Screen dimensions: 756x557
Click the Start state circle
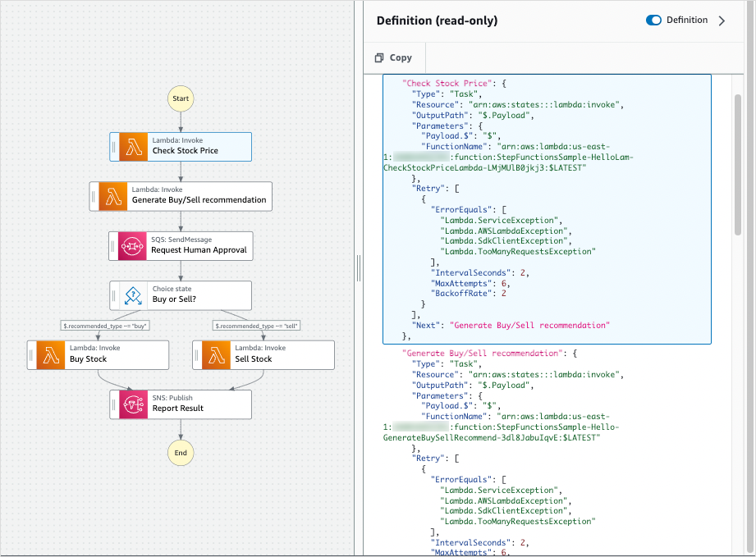tap(180, 98)
